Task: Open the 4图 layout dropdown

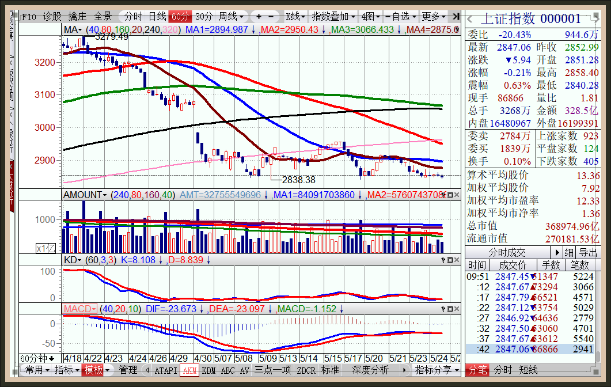Action: 370,17
